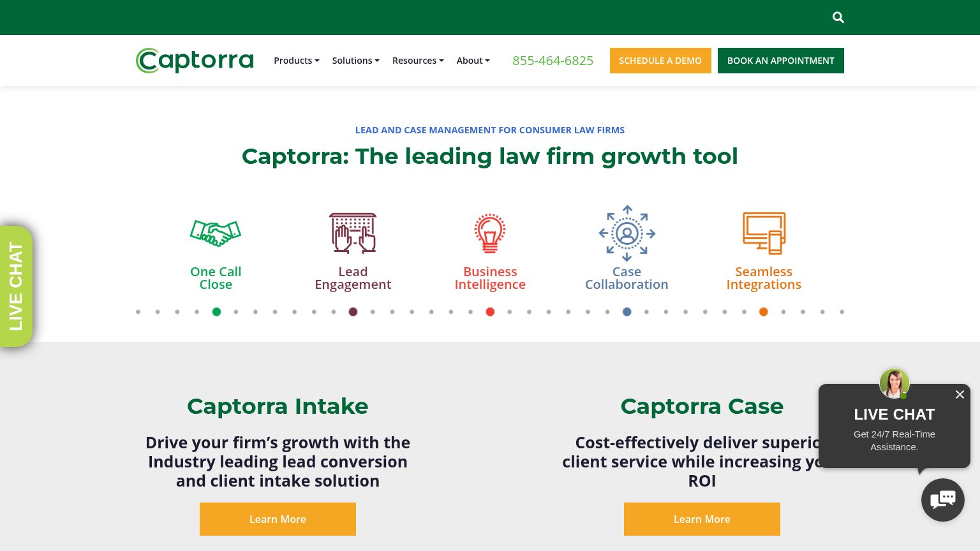Viewport: 980px width, 551px height.
Task: Expand the About dropdown menu
Action: (473, 61)
